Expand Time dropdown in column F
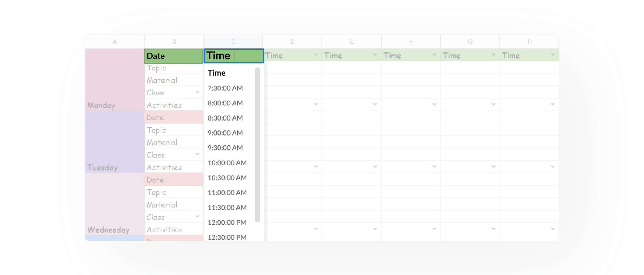The image size is (644, 275). click(x=434, y=55)
